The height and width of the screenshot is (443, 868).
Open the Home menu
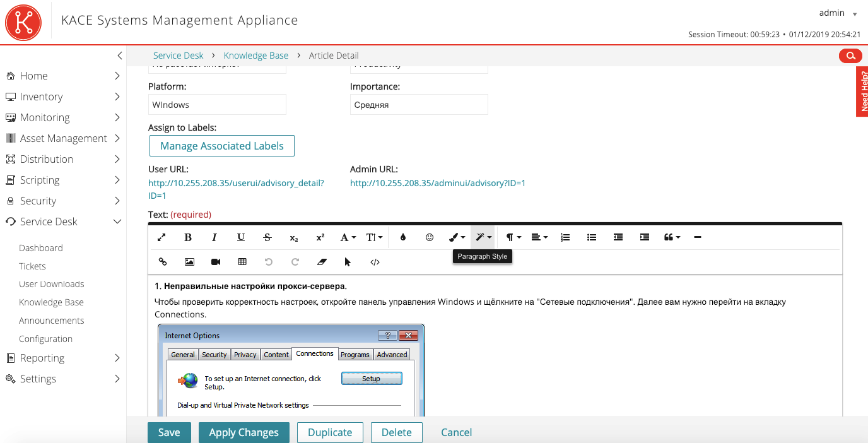tap(63, 76)
